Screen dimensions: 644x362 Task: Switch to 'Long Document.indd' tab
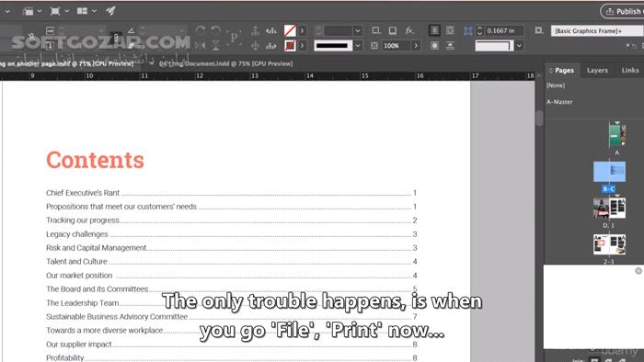pyautogui.click(x=226, y=63)
